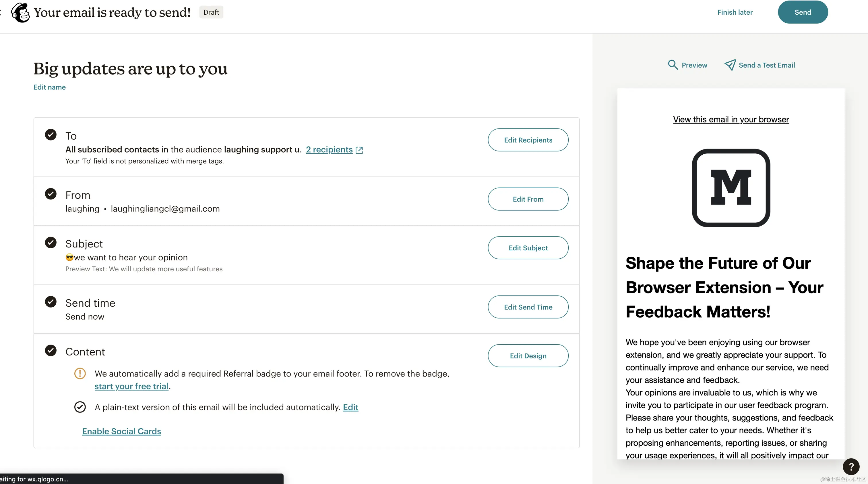Click the Edit name link
The height and width of the screenshot is (484, 868).
50,87
